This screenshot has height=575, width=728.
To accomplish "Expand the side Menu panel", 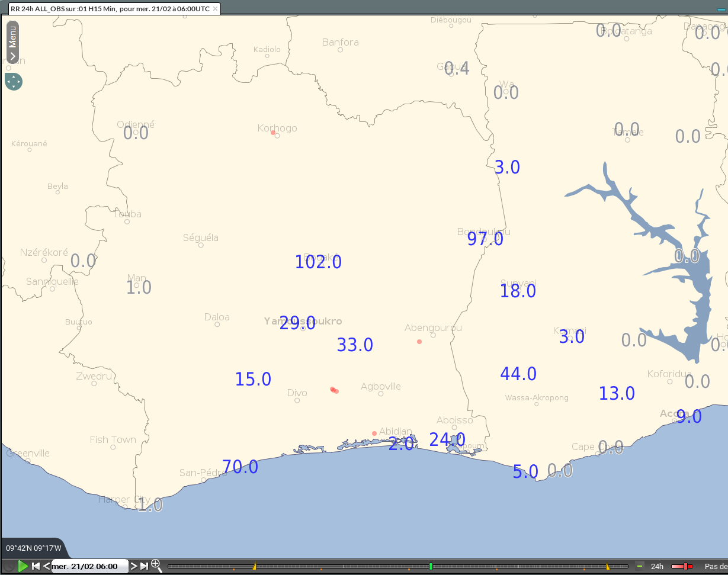I will 12,42.
